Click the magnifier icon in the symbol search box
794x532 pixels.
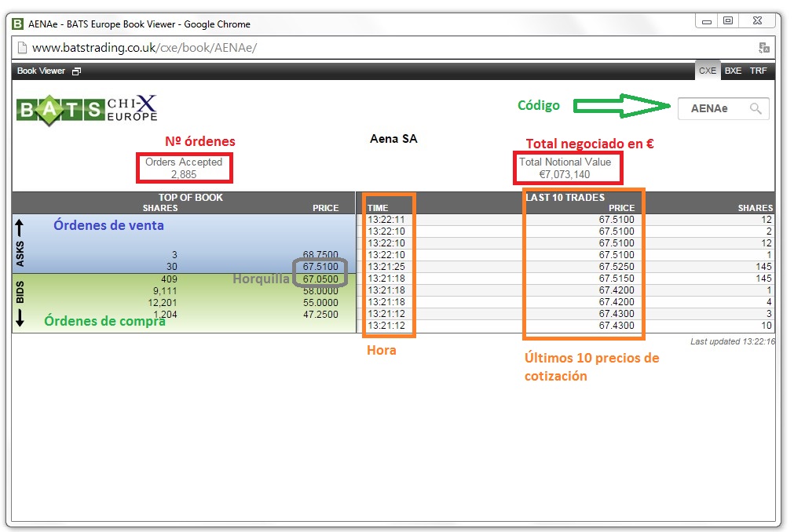[756, 108]
